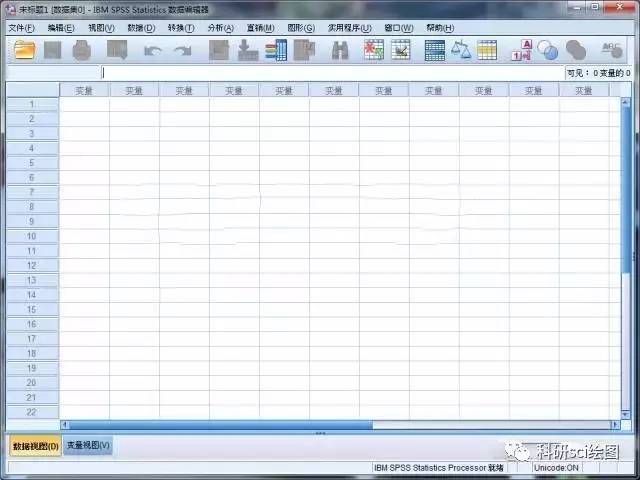Insert cases using the toolbar icon
This screenshot has width=640, height=480.
(x=374, y=50)
